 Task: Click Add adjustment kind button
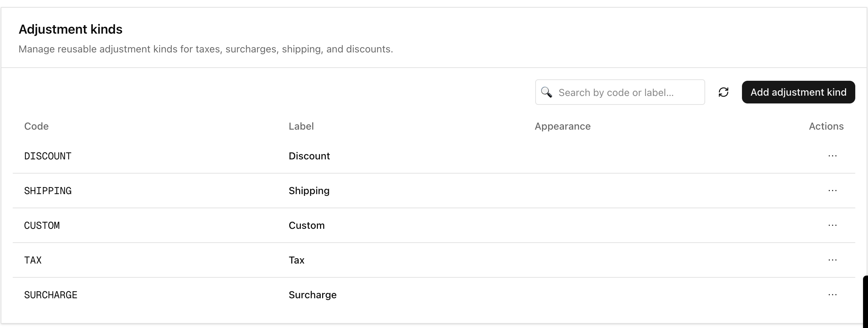coord(798,92)
